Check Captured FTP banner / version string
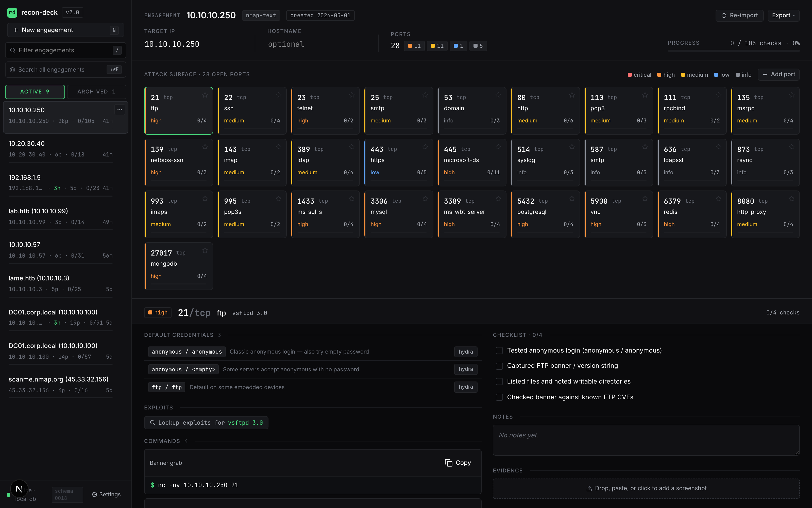 (x=499, y=366)
